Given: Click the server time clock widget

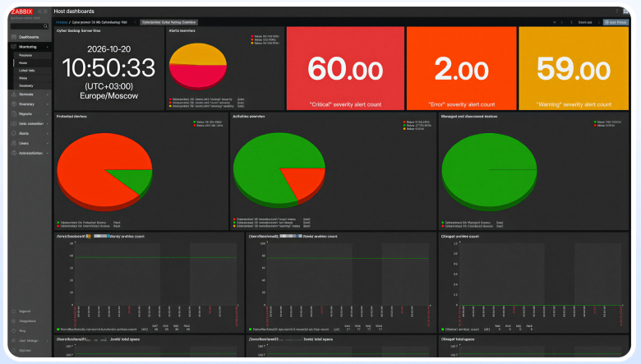Looking at the screenshot, I should tap(109, 69).
